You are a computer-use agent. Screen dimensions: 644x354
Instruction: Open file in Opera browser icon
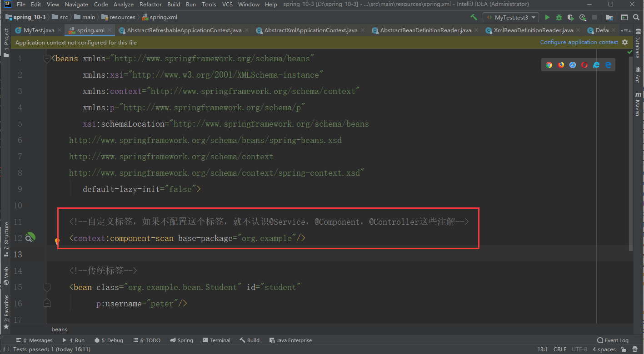click(x=584, y=65)
